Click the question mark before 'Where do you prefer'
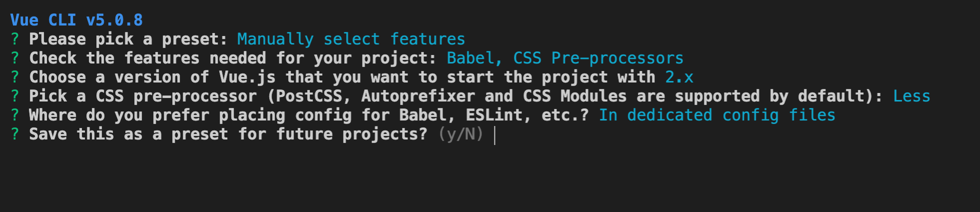The height and width of the screenshot is (212, 980). click(x=15, y=115)
